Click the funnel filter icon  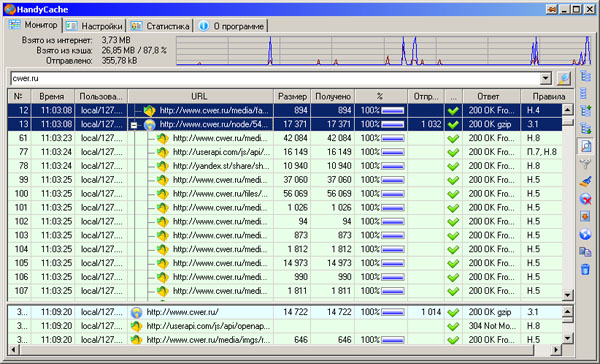point(585,164)
